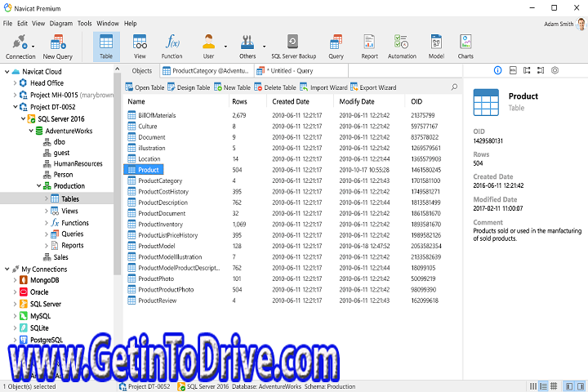This screenshot has width=588, height=392.
Task: Launch the Export Wizard
Action: (373, 87)
